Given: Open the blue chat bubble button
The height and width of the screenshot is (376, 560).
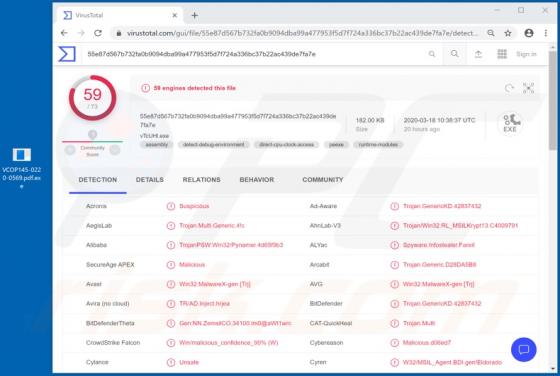Looking at the screenshot, I should coord(524,350).
